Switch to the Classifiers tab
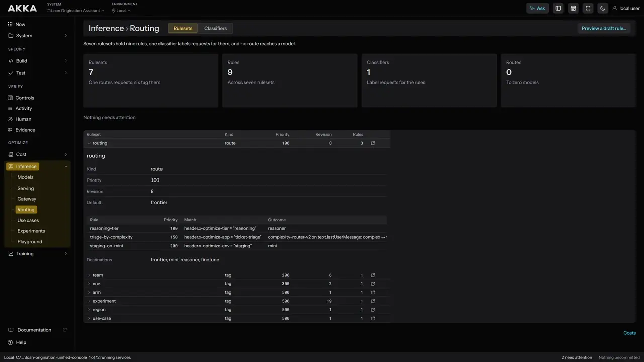Screen dimensions: 644x362 [215, 28]
